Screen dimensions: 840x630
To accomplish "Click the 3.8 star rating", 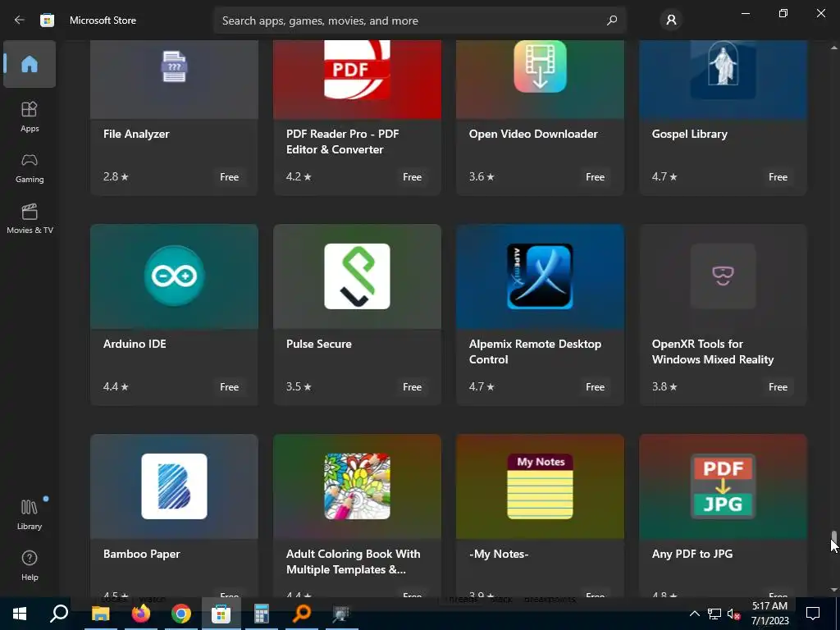I will coord(664,386).
